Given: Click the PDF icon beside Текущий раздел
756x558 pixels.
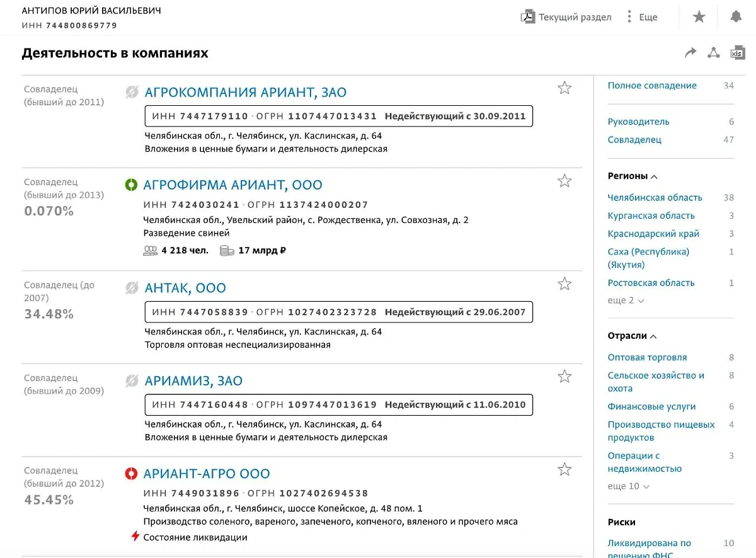Looking at the screenshot, I should tap(527, 17).
